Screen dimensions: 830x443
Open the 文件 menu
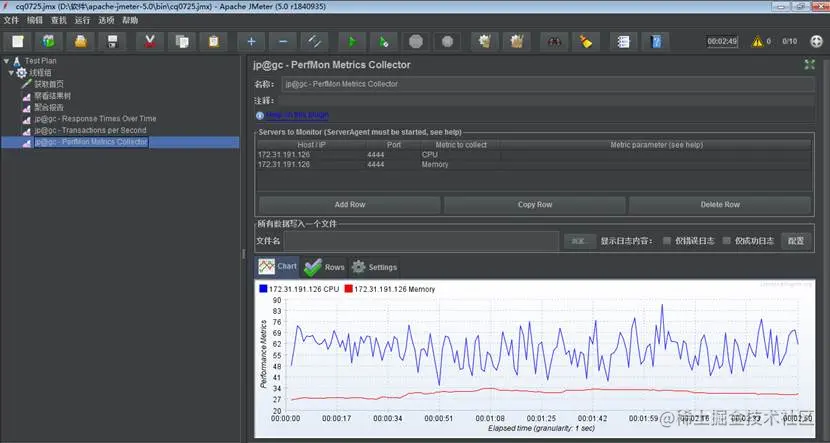pos(11,21)
